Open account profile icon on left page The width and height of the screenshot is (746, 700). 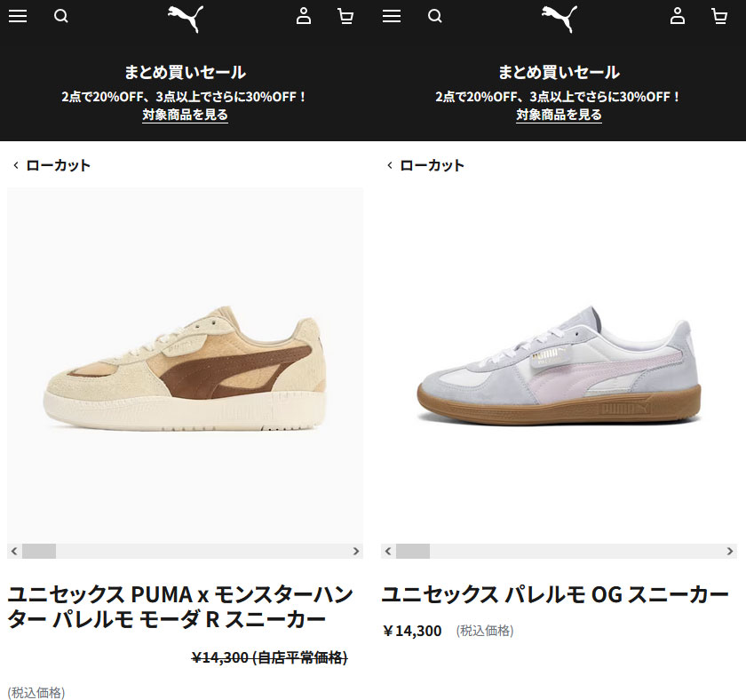pos(304,16)
